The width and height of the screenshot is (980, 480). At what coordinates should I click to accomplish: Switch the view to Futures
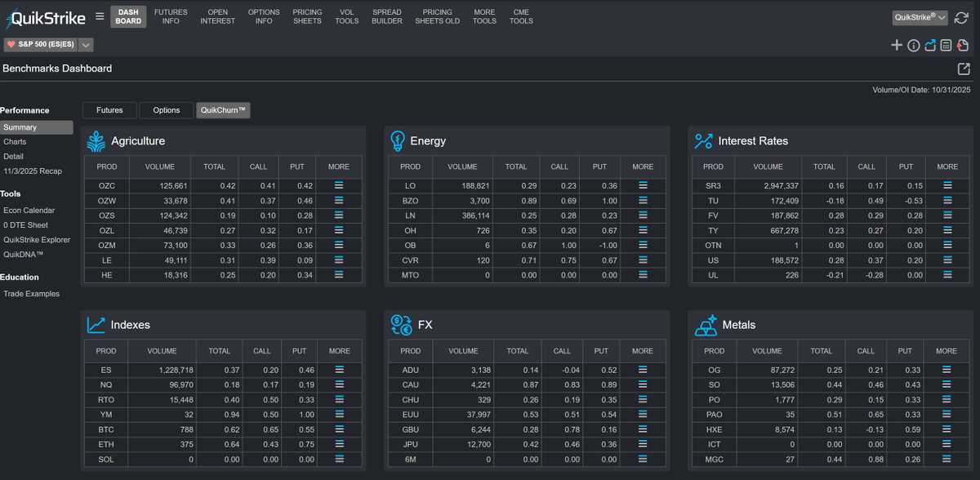[109, 109]
